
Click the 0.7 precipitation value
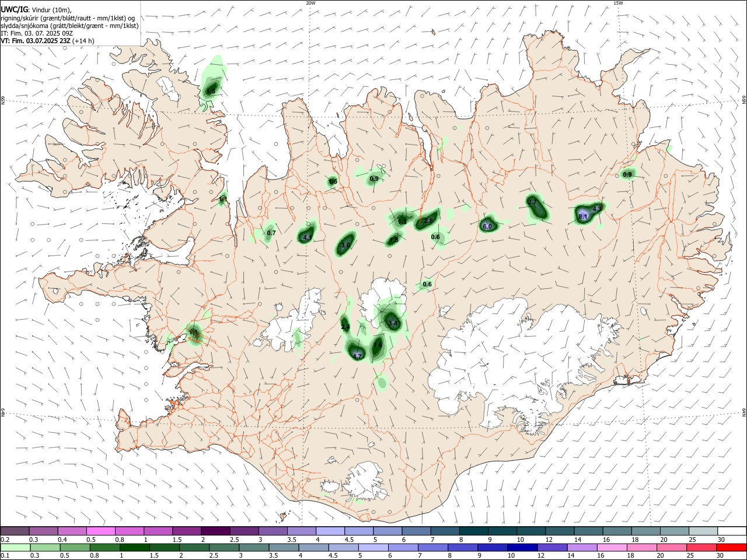[x=271, y=233]
